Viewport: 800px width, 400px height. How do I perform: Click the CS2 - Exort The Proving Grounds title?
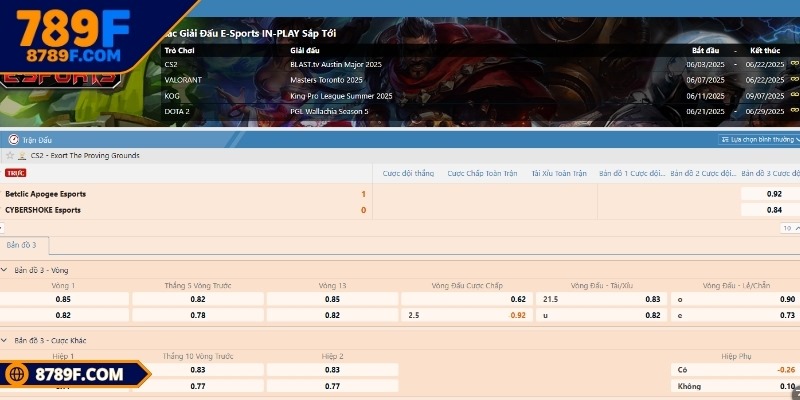point(85,156)
